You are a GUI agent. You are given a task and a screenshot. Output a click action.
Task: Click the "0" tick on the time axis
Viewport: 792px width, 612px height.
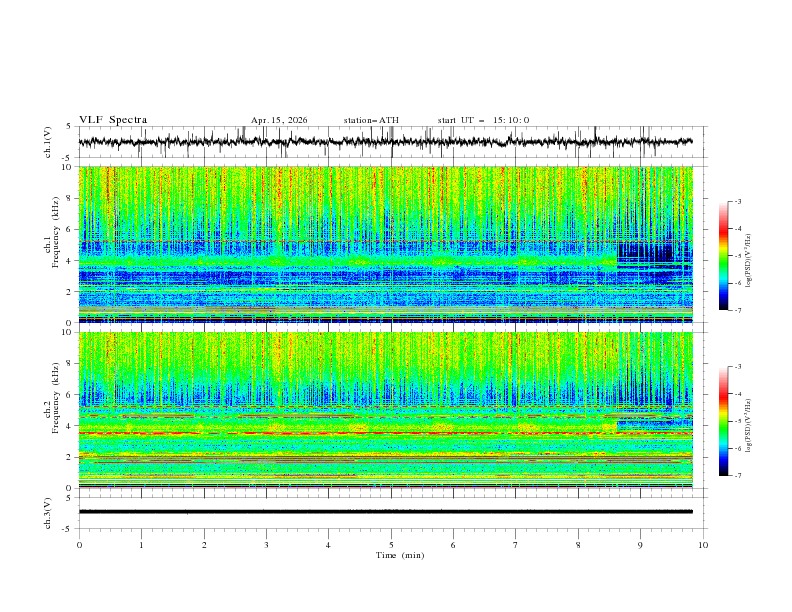point(79,545)
